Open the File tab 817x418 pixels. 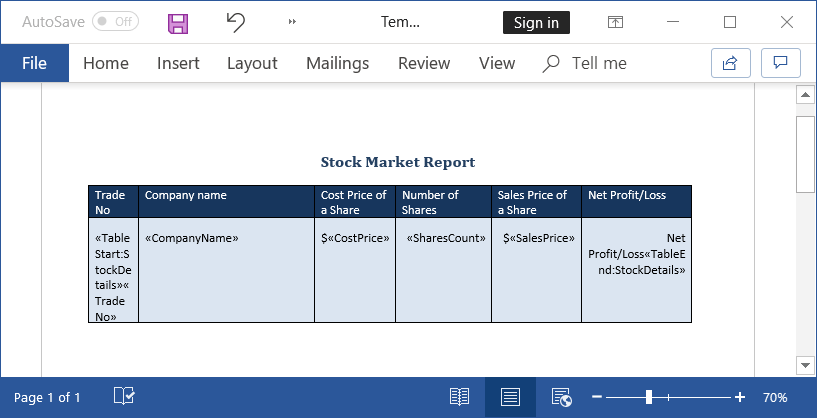pyautogui.click(x=34, y=63)
